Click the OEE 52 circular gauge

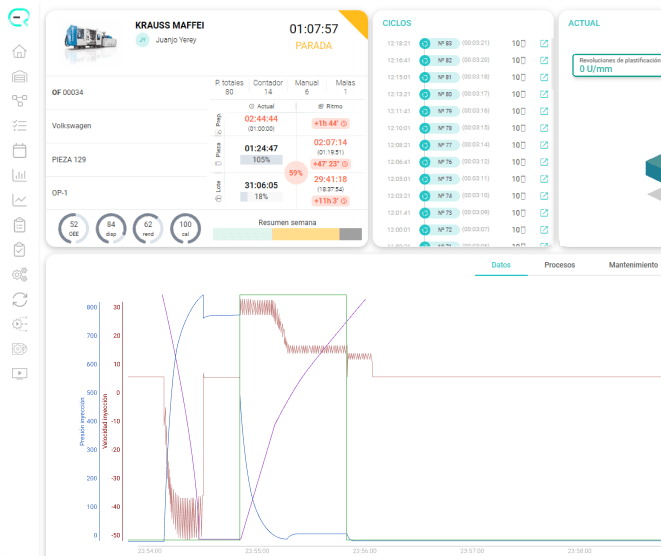coord(73,228)
